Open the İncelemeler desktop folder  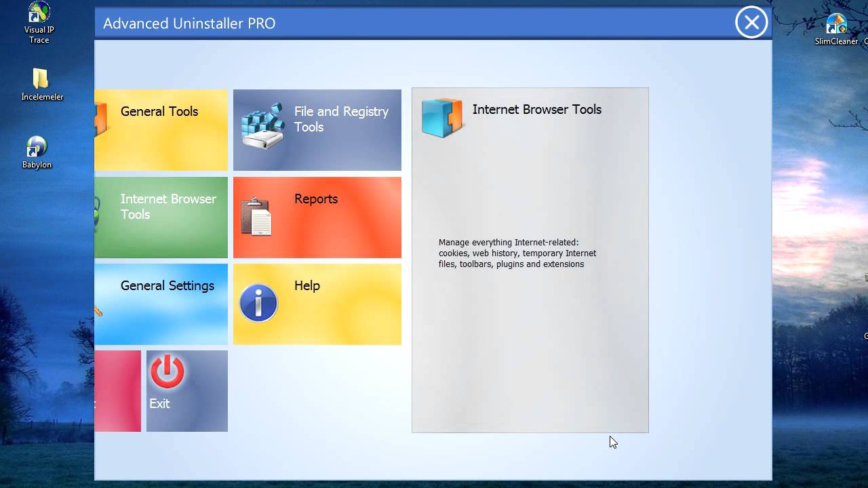[42, 85]
